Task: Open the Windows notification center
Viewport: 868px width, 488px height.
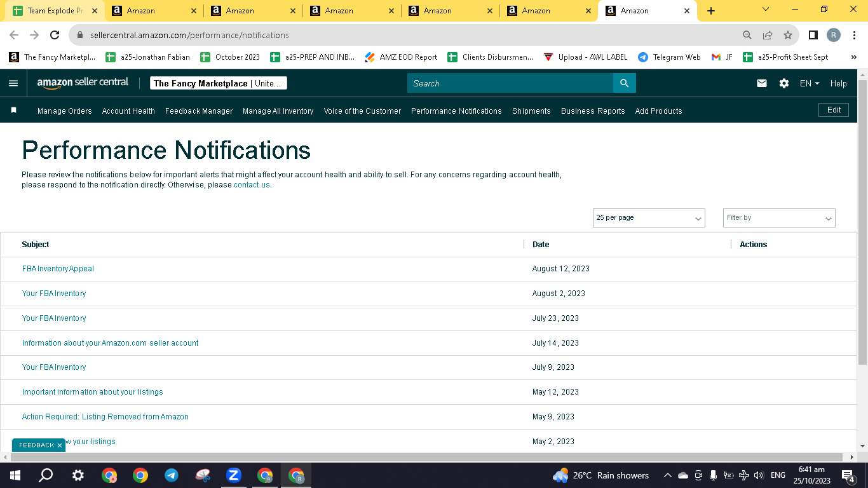Action: [x=848, y=475]
